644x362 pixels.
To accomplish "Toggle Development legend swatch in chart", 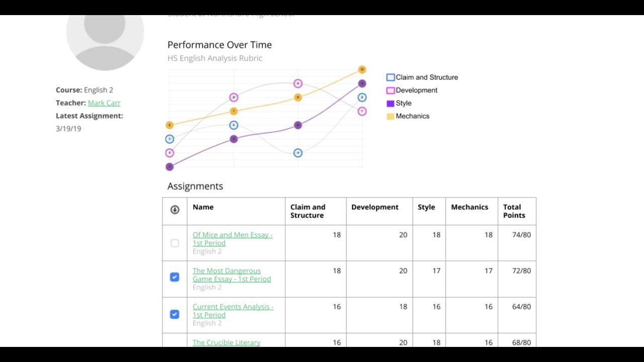I will click(x=390, y=90).
